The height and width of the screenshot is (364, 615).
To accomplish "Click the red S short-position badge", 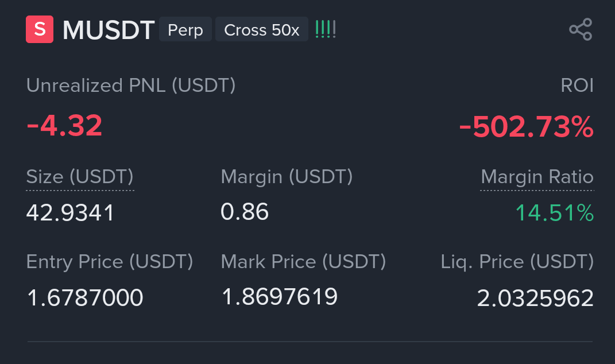I will 40,29.
